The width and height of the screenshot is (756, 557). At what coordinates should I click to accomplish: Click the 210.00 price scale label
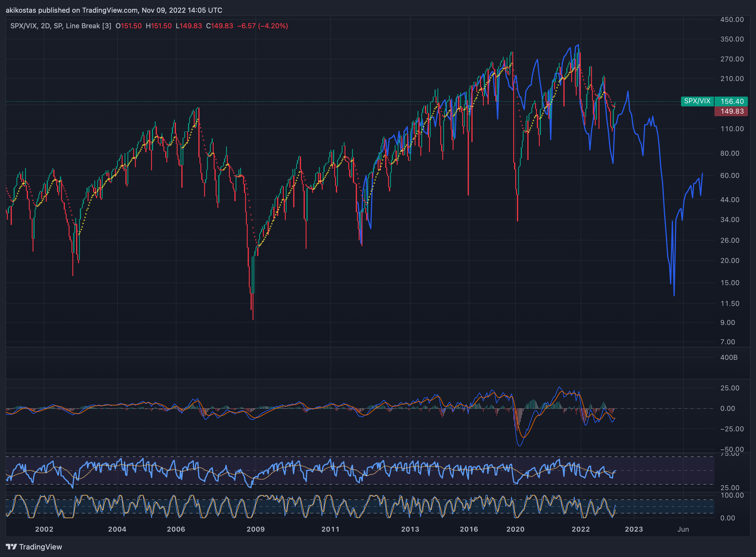[x=732, y=78]
